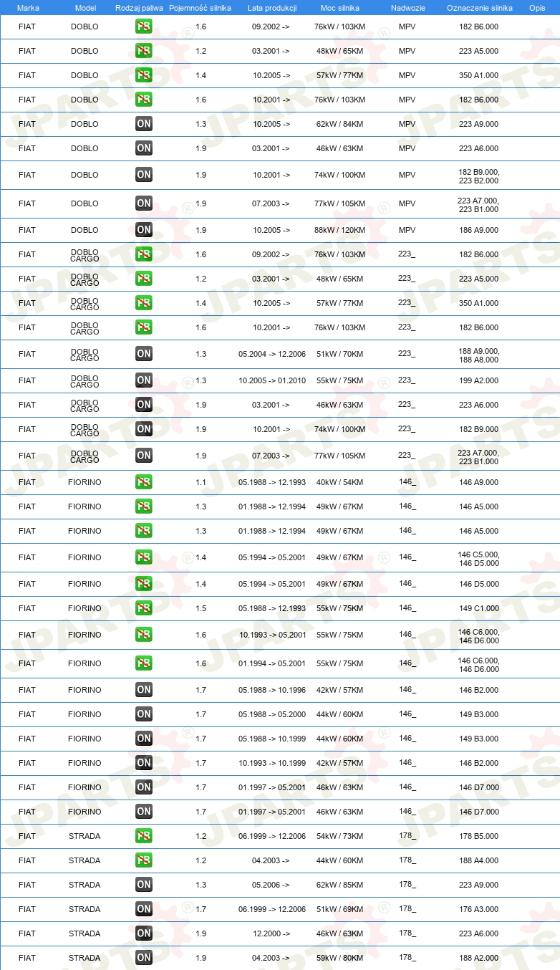Click petrol icon in Fiorino 1.1 row
The width and height of the screenshot is (560, 970).
144,482
